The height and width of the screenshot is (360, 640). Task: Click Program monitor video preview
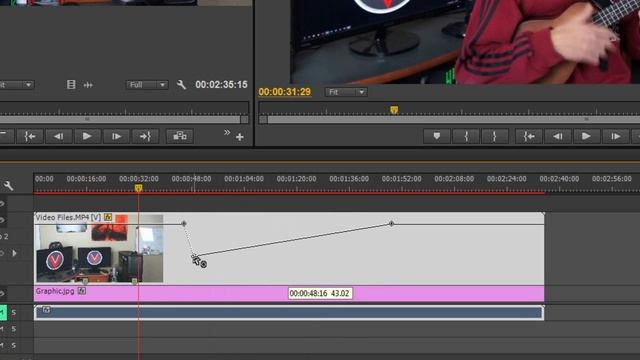click(465, 42)
